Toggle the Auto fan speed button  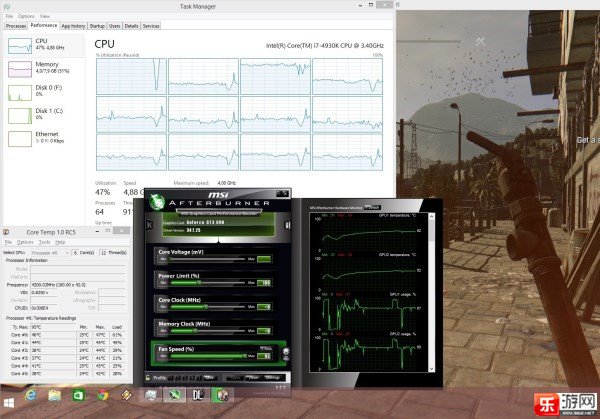[x=266, y=349]
